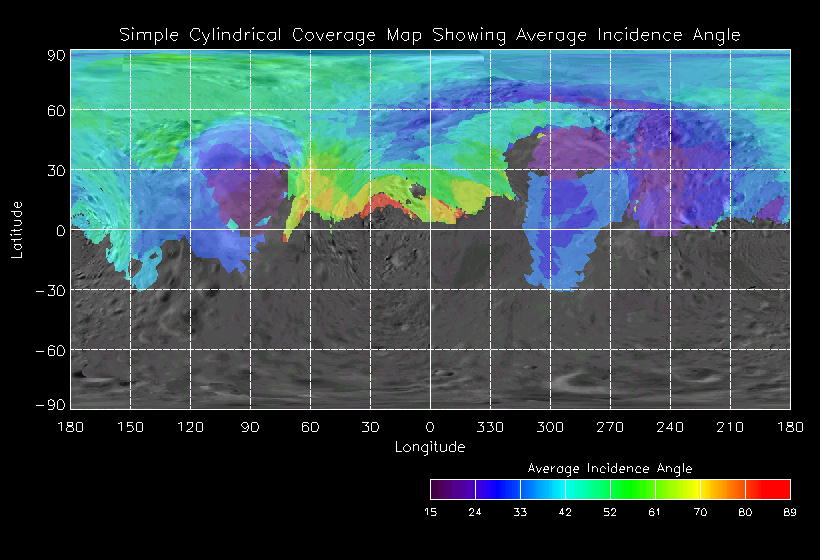The height and width of the screenshot is (560, 820).
Task: Click the latitude tick label '60'
Action: pos(56,111)
